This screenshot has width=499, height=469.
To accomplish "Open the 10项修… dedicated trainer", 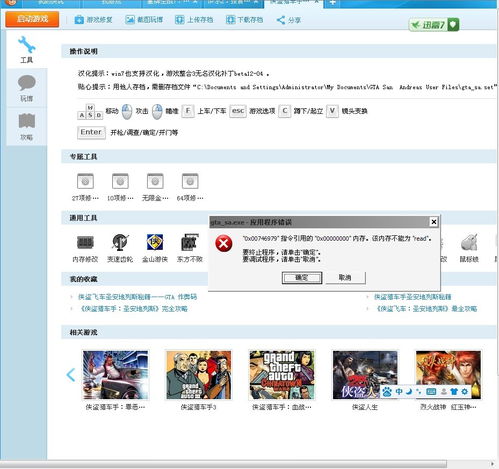I will pyautogui.click(x=120, y=187).
